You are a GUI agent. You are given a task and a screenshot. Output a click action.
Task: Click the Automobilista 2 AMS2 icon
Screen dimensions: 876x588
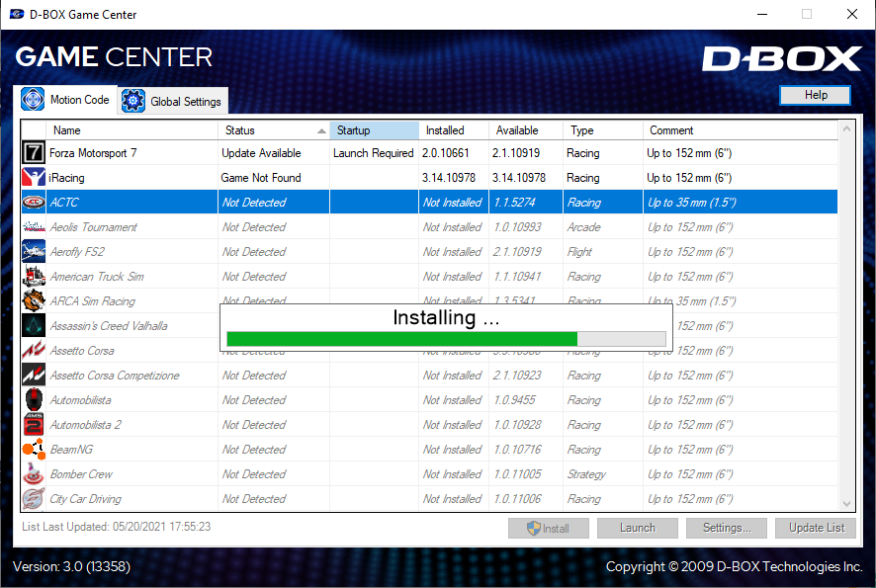34,424
